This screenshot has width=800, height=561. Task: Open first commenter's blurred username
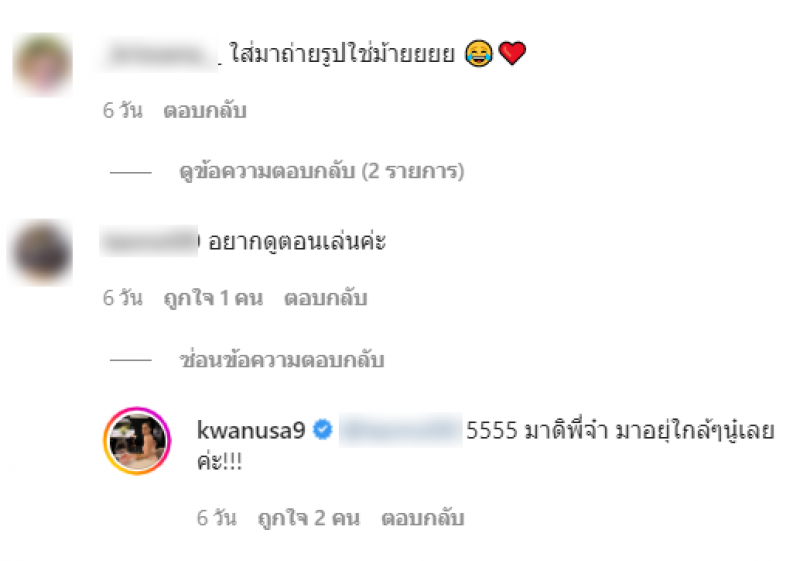tap(160, 55)
